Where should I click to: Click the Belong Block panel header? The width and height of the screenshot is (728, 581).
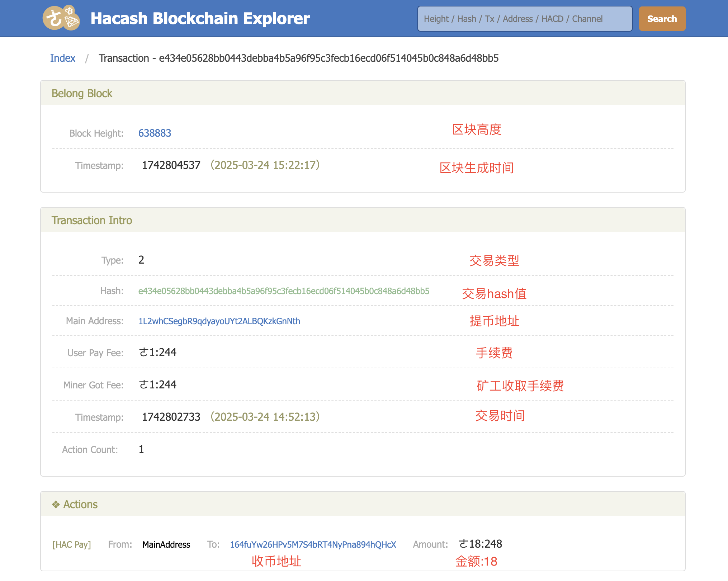(82, 93)
